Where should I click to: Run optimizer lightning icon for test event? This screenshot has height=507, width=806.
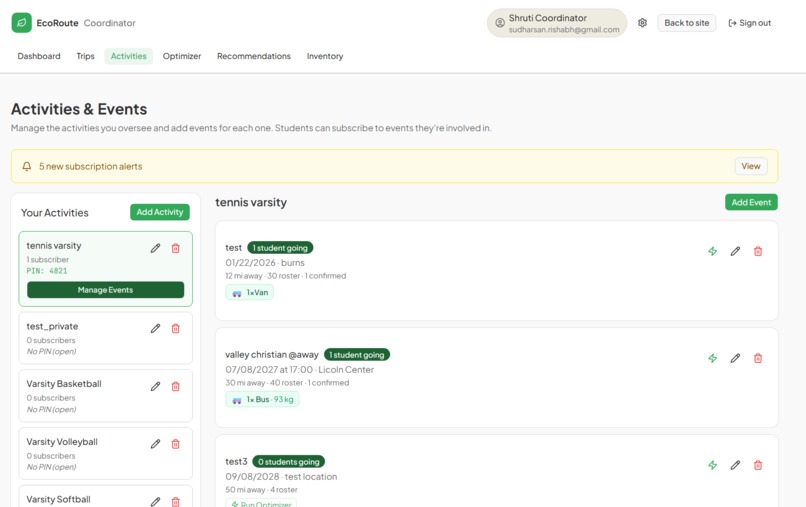point(712,251)
